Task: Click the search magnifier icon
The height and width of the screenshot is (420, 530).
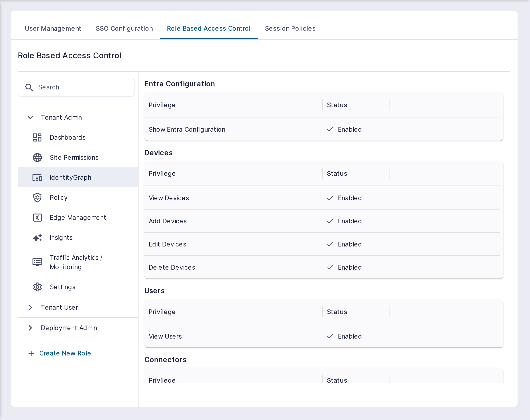Action: pyautogui.click(x=29, y=87)
